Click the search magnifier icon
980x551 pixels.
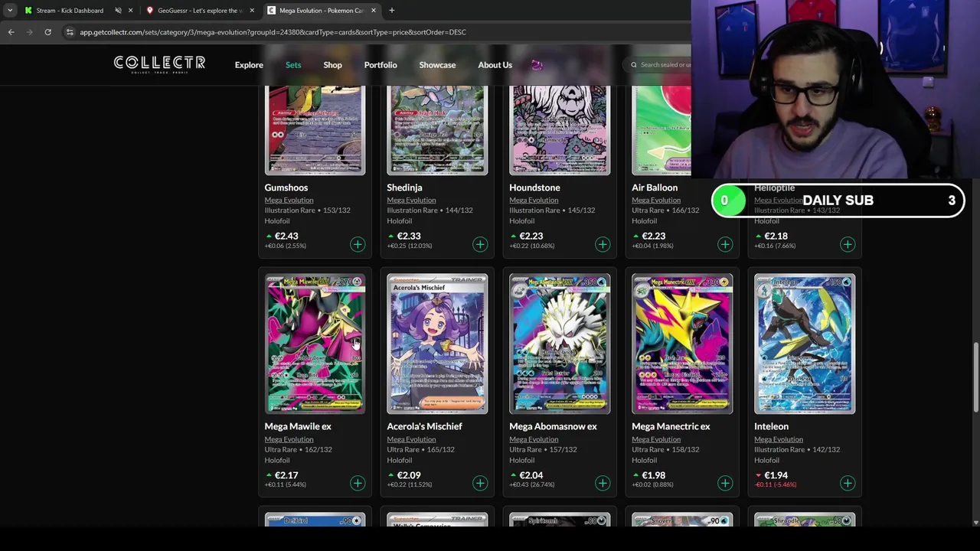coord(634,65)
